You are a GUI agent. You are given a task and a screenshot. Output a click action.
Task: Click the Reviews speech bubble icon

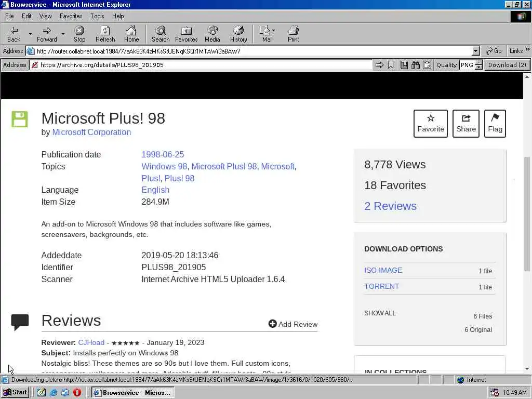click(x=20, y=322)
